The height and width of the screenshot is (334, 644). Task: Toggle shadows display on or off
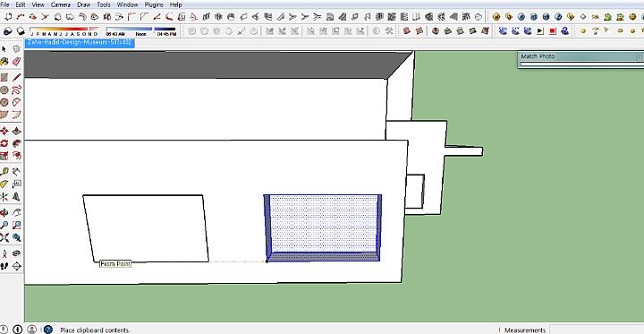point(20,31)
